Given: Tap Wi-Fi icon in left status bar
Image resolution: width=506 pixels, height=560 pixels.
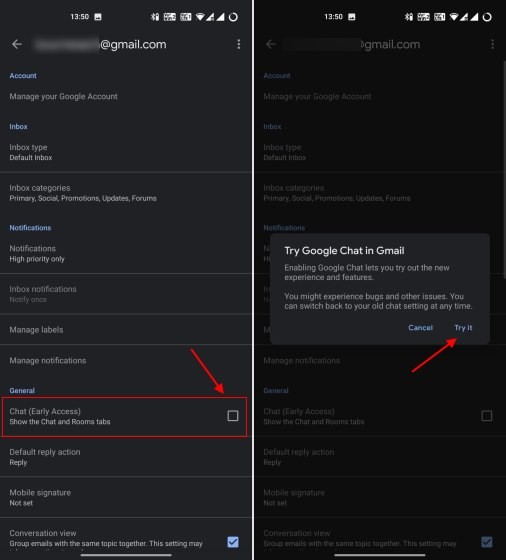Looking at the screenshot, I should pyautogui.click(x=200, y=17).
